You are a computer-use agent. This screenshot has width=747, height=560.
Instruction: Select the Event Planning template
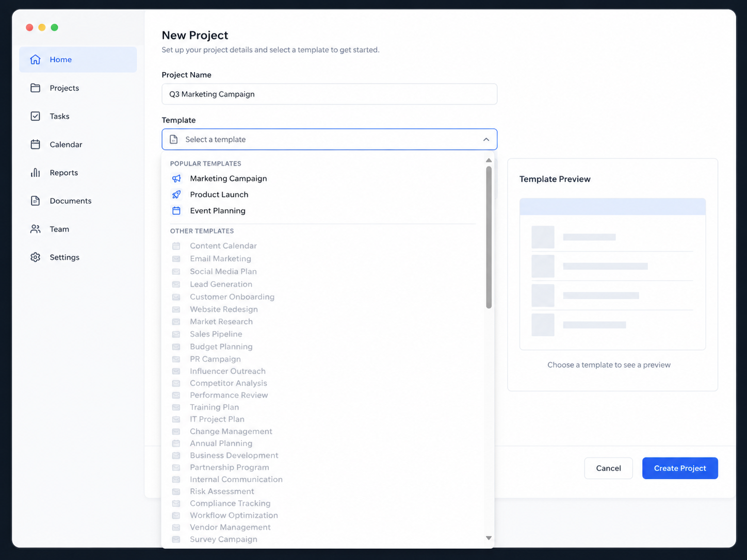point(323,210)
